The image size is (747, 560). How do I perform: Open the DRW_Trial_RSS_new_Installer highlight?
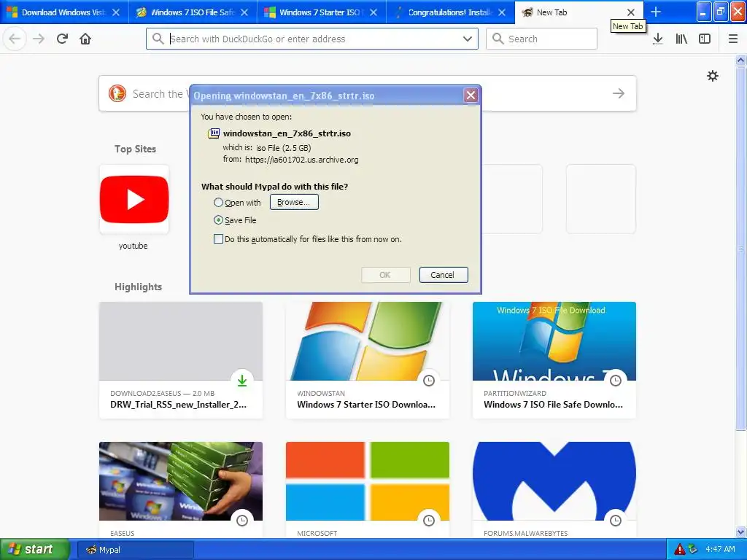click(181, 360)
